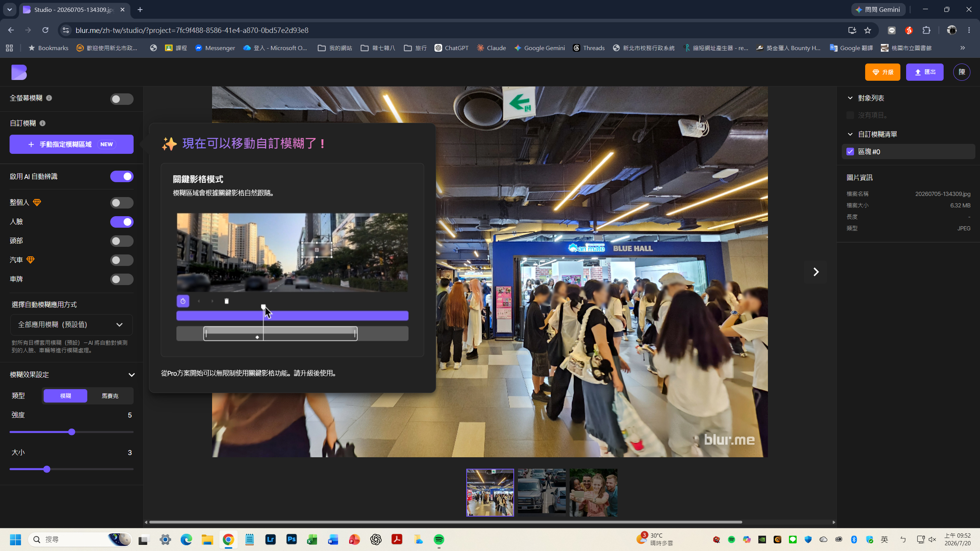Collapse the 模糊效果設定 section
This screenshot has height=551, width=980.
click(x=131, y=375)
